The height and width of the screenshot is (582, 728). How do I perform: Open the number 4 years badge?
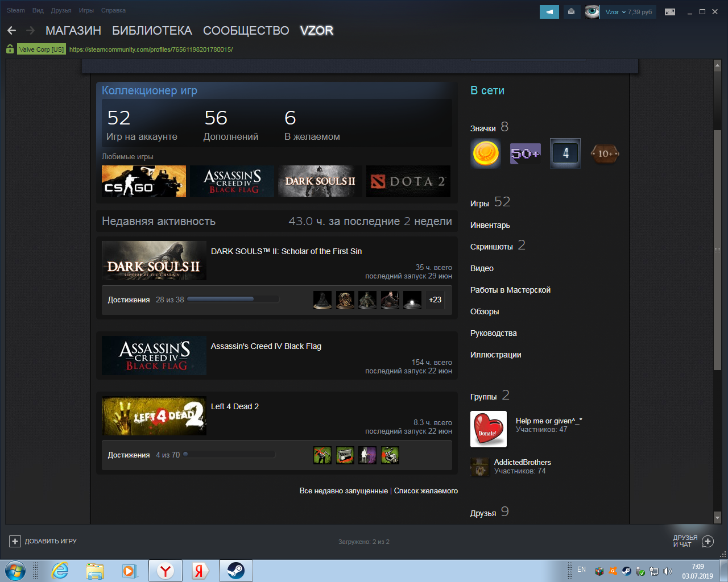tap(565, 153)
